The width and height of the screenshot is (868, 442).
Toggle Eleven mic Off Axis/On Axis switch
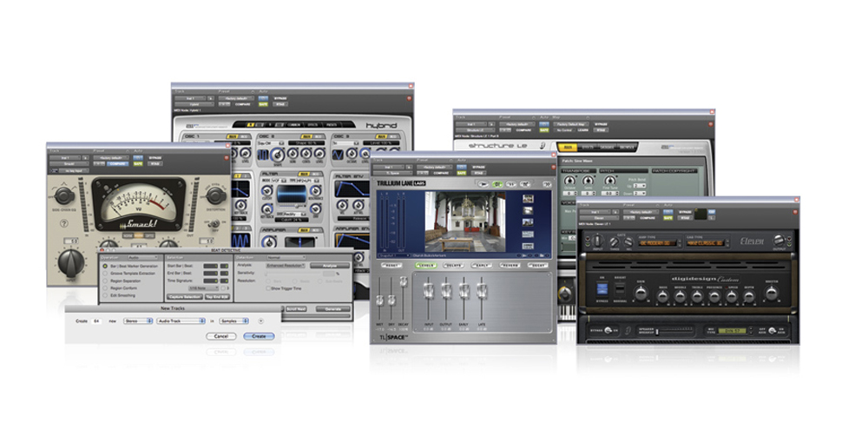pos(773,331)
